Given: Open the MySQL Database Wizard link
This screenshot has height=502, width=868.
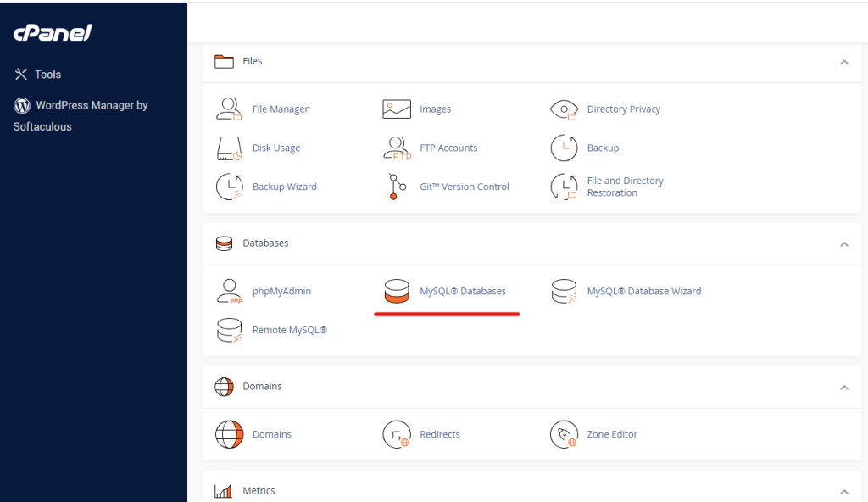Looking at the screenshot, I should click(x=643, y=291).
